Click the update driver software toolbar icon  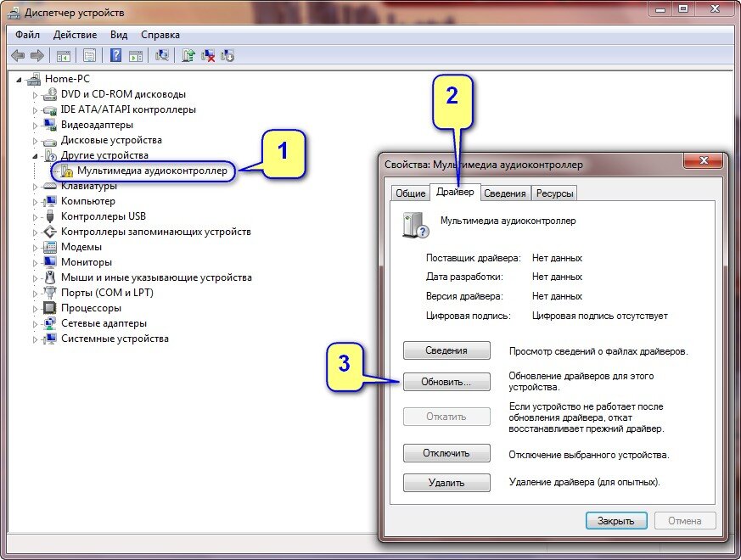[x=188, y=56]
